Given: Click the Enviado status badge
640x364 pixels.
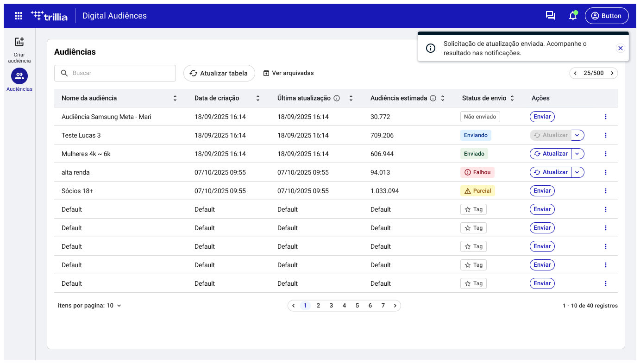Looking at the screenshot, I should (x=474, y=154).
